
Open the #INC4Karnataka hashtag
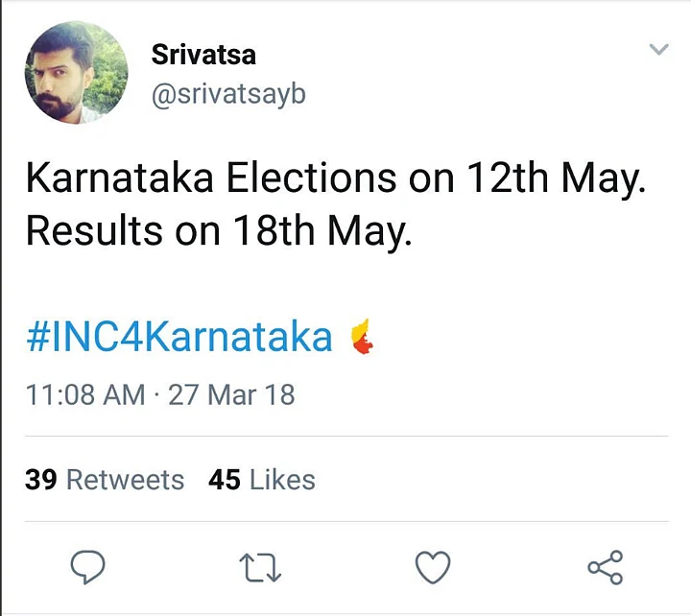pyautogui.click(x=179, y=338)
